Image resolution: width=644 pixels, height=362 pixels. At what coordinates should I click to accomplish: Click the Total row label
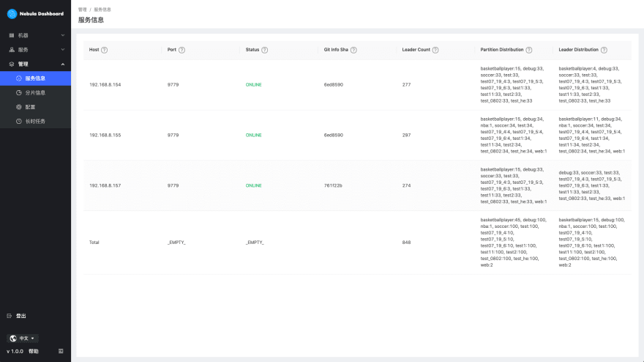(94, 243)
